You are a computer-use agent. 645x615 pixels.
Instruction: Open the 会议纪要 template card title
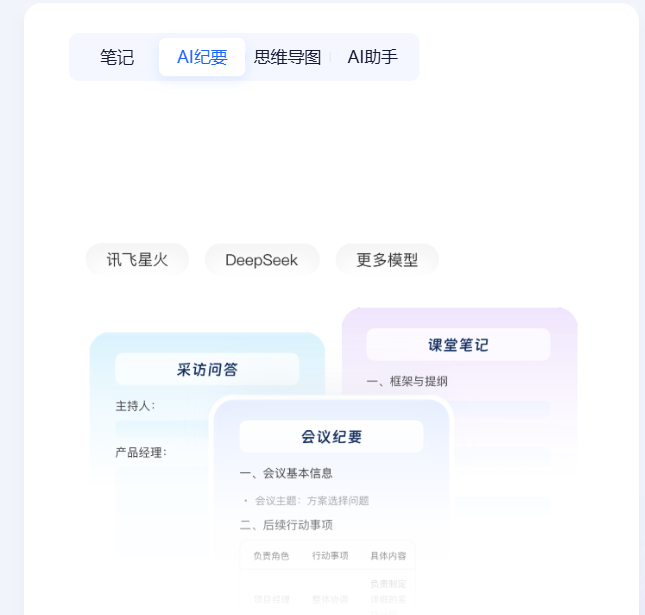pyautogui.click(x=331, y=436)
